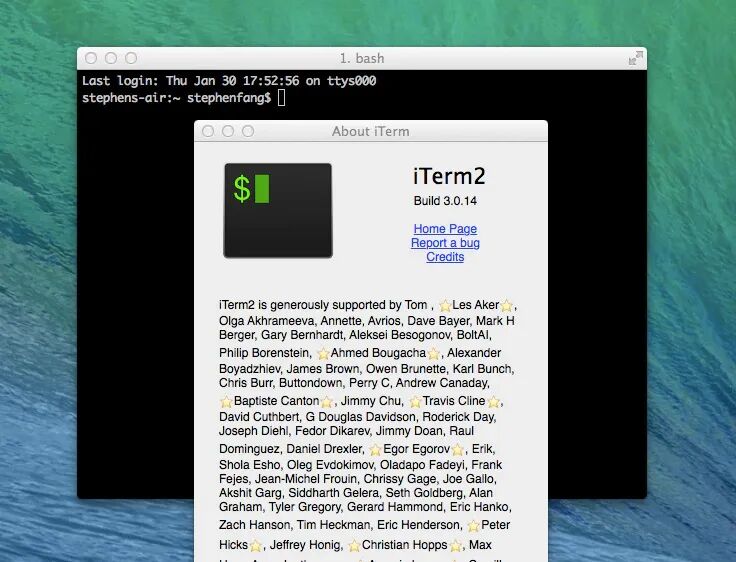The image size is (736, 562).
Task: Click the iTerm2 terminal app icon
Action: 278,210
